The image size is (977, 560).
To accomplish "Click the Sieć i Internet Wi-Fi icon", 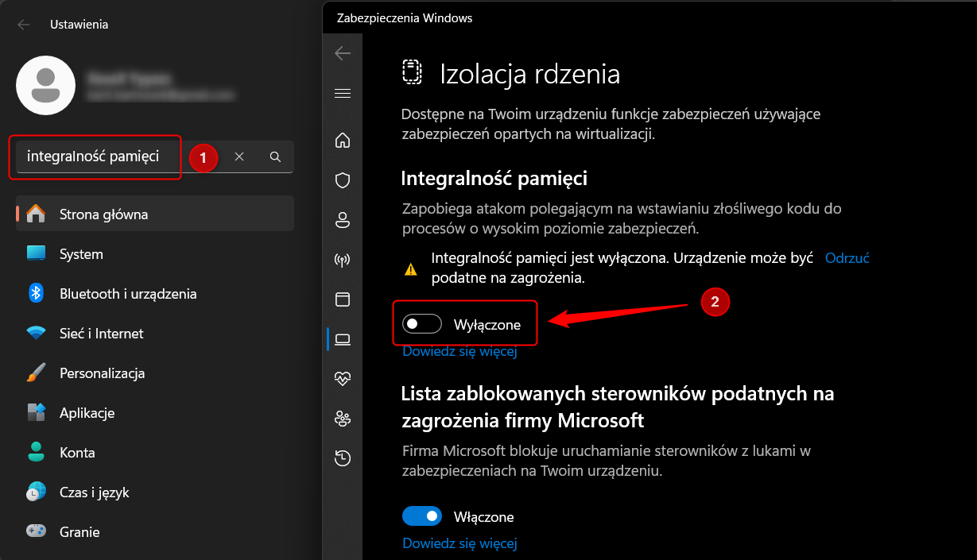I will (x=36, y=333).
